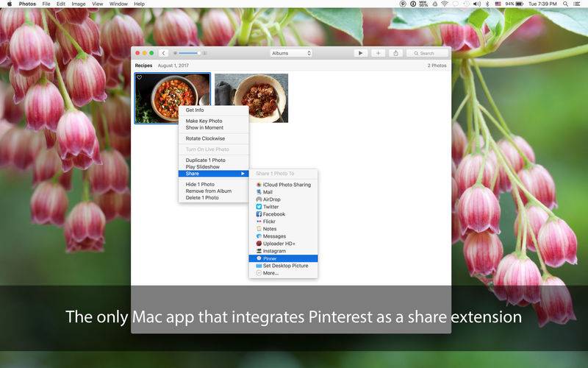Viewport: 588px width, 368px height.
Task: Open Notification Center icon
Action: (x=577, y=4)
